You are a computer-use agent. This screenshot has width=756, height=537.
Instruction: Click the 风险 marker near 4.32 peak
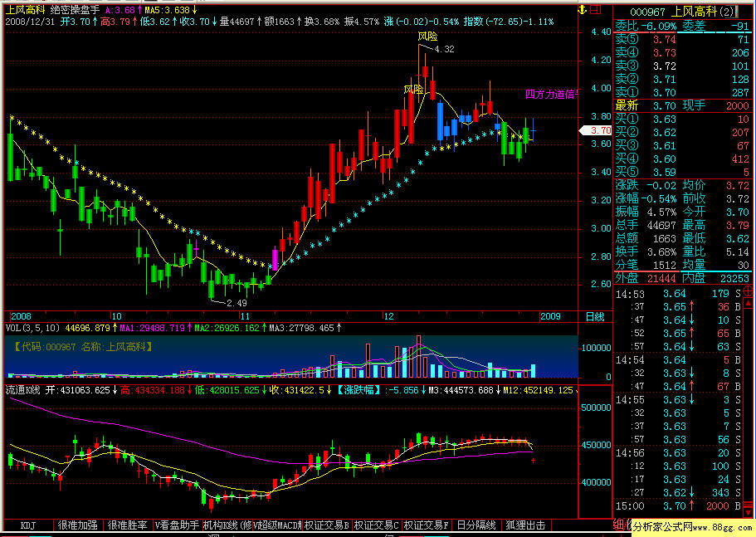pos(427,37)
